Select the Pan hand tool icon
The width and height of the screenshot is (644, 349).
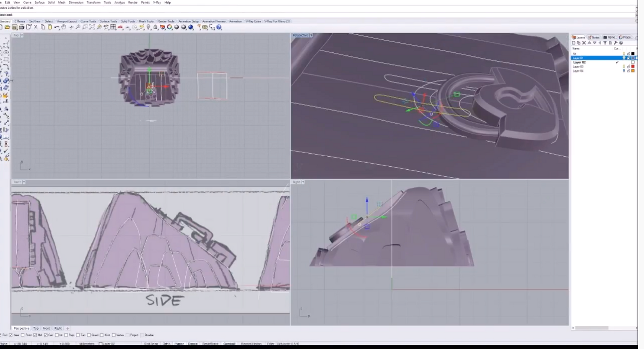[64, 27]
